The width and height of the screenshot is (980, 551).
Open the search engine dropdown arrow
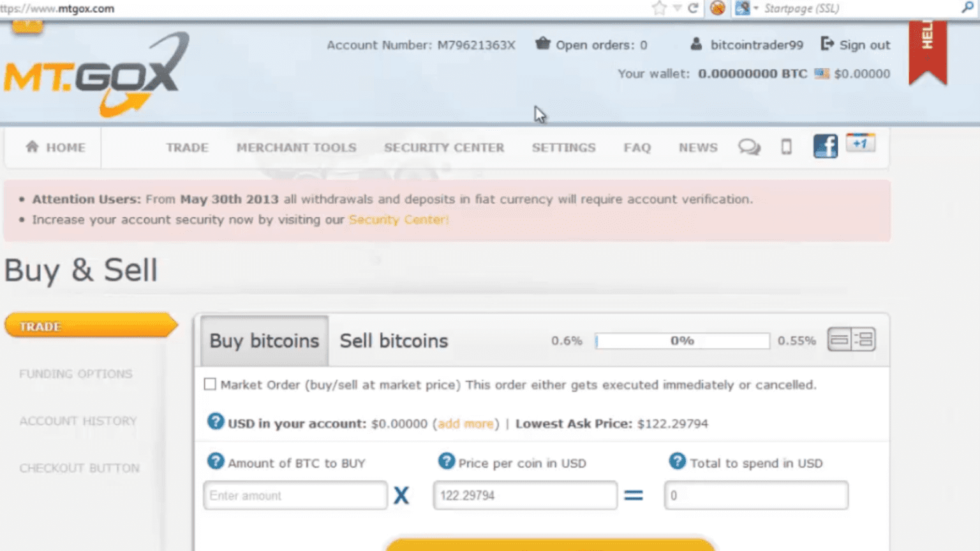click(x=756, y=8)
